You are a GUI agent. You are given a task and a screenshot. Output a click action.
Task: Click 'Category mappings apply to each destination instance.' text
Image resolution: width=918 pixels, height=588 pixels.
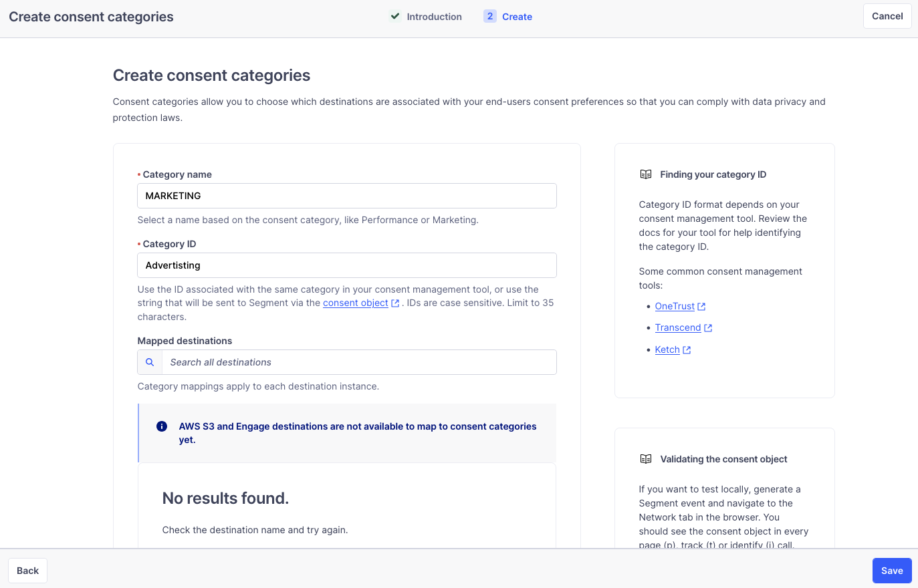(258, 386)
